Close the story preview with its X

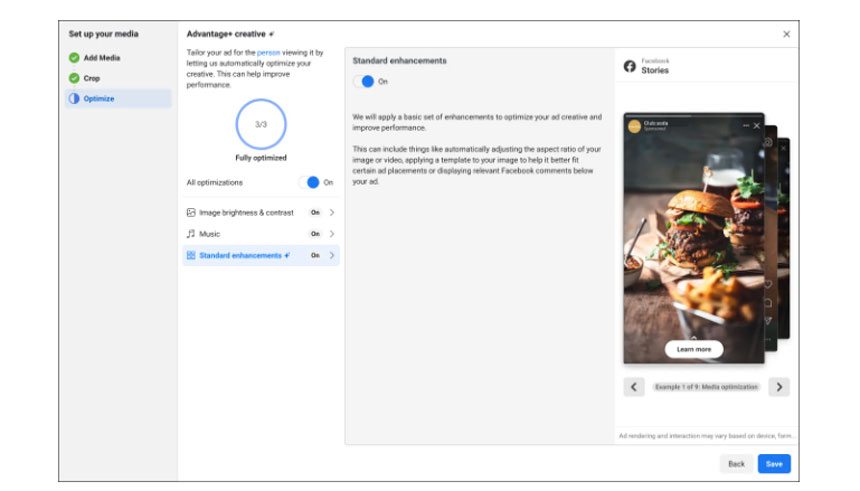[x=756, y=126]
